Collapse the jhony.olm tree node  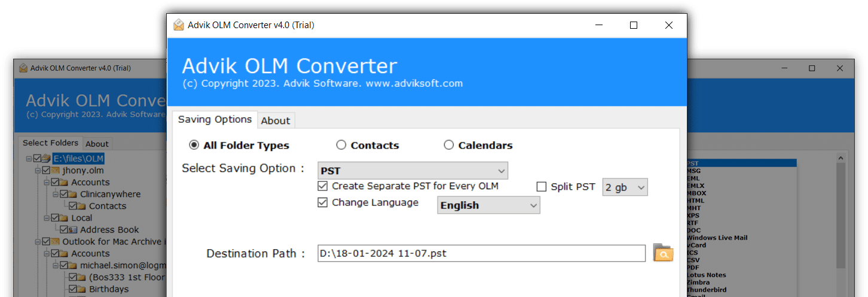click(38, 171)
